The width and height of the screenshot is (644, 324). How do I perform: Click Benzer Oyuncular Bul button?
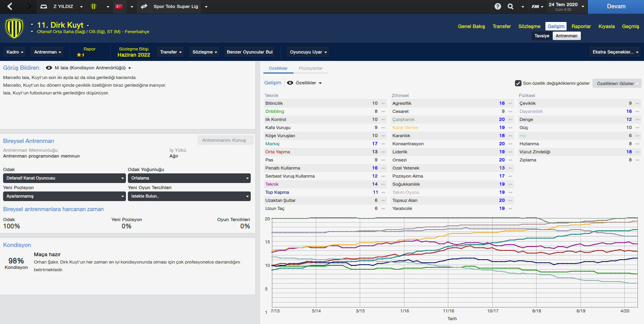tap(249, 52)
